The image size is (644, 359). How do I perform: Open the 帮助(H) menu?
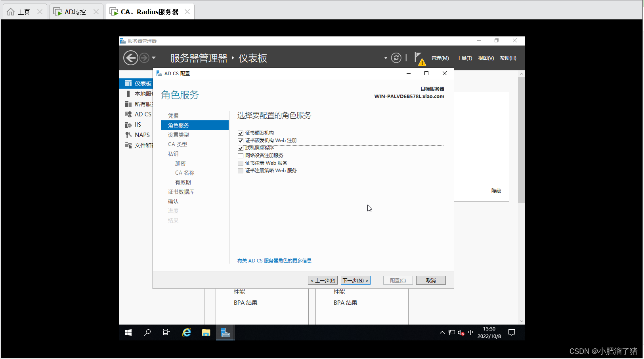[508, 58]
